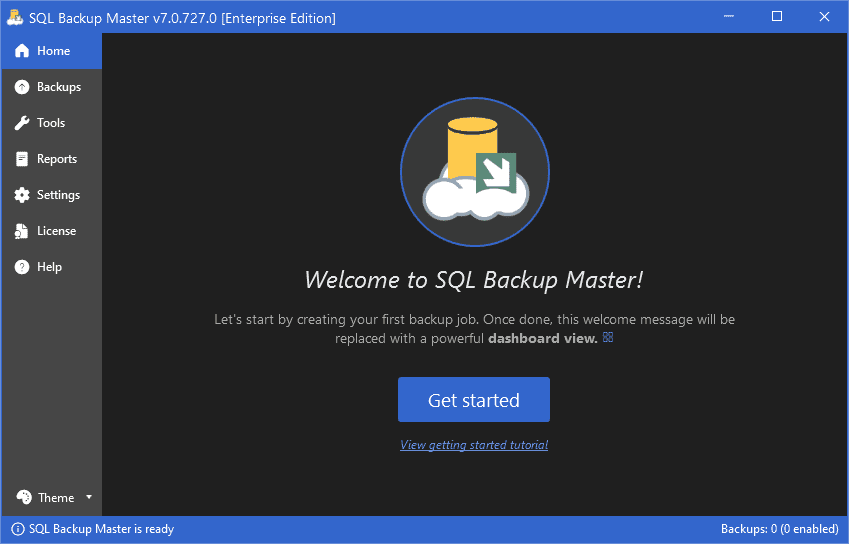Click the Home house icon in sidebar

coord(22,51)
